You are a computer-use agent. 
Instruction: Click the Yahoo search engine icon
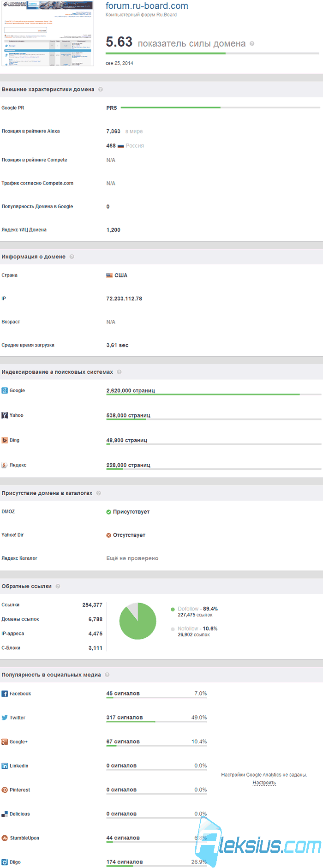click(x=5, y=415)
